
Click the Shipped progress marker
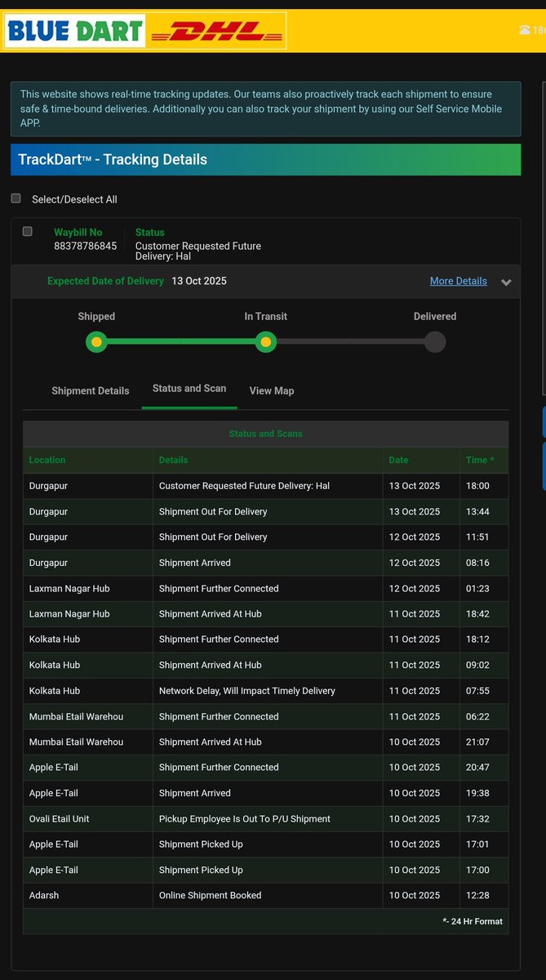click(96, 341)
